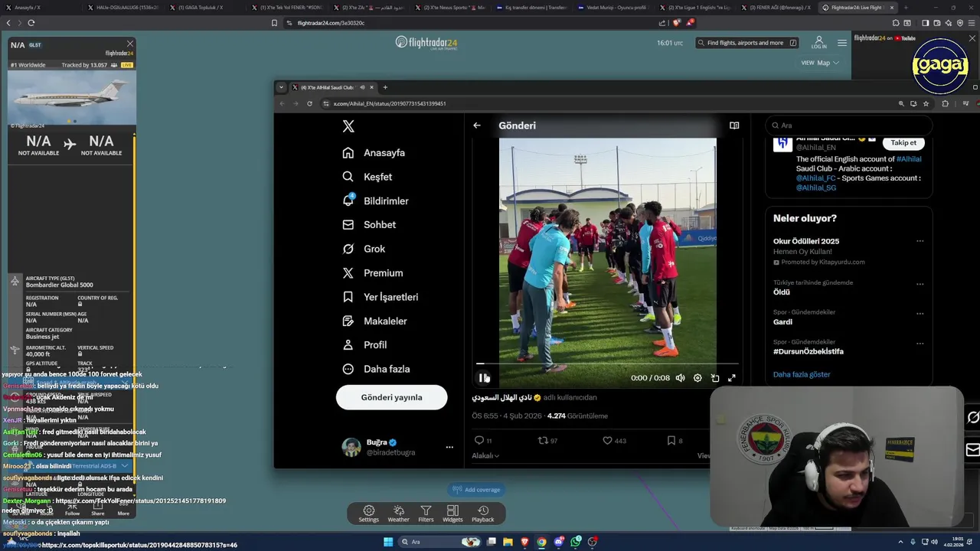
Task: Click the X logo in sidebar
Action: click(x=348, y=126)
